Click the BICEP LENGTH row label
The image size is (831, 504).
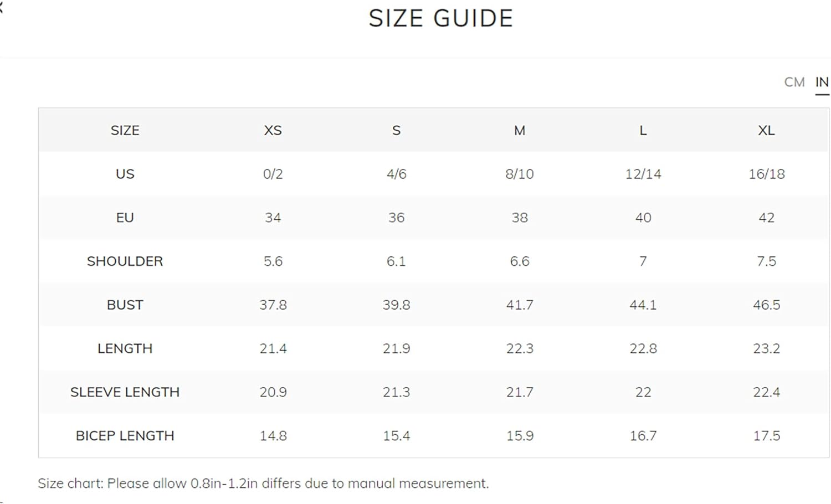click(x=125, y=436)
